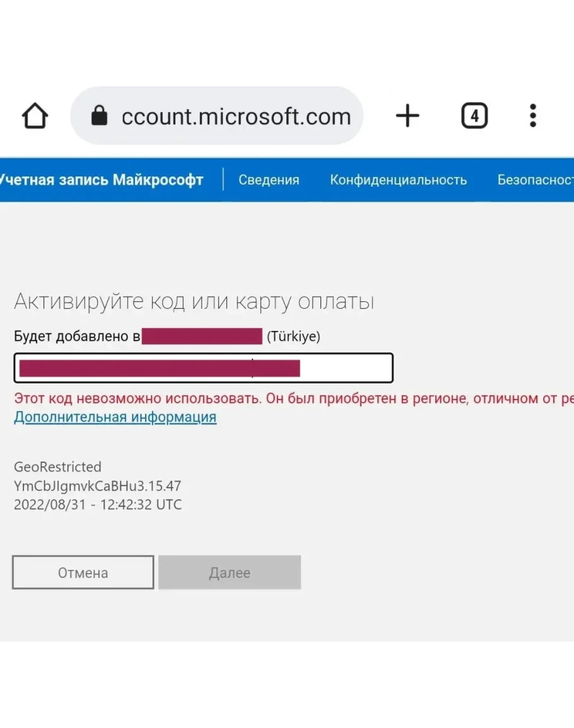Open the Дополнительная информация link
The image size is (574, 728).
[x=115, y=417]
